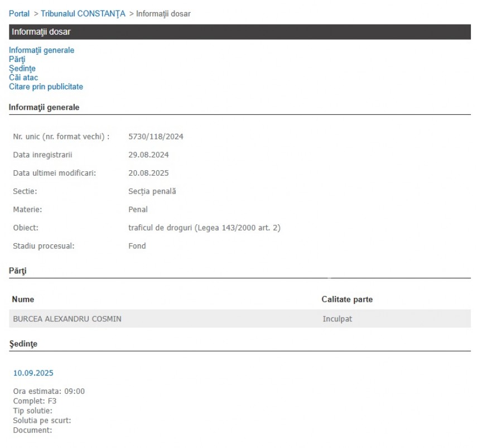Screen dimensions: 477x448
Task: Click the Nume column header
Action: pyautogui.click(x=23, y=299)
